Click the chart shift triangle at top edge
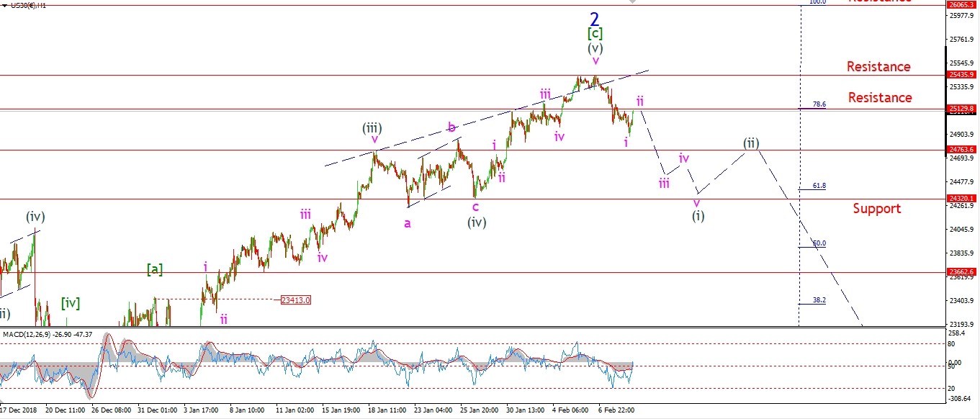The height and width of the screenshot is (419, 980). (633, 2)
